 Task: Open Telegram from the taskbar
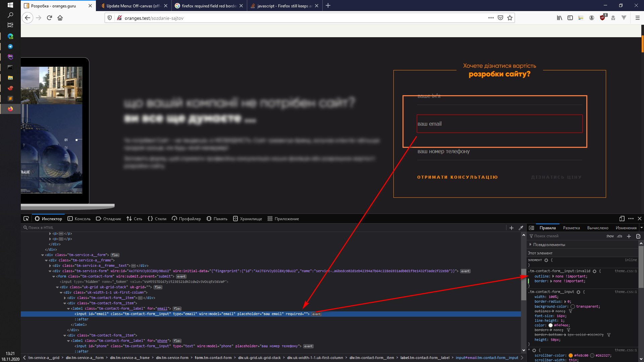(x=10, y=47)
